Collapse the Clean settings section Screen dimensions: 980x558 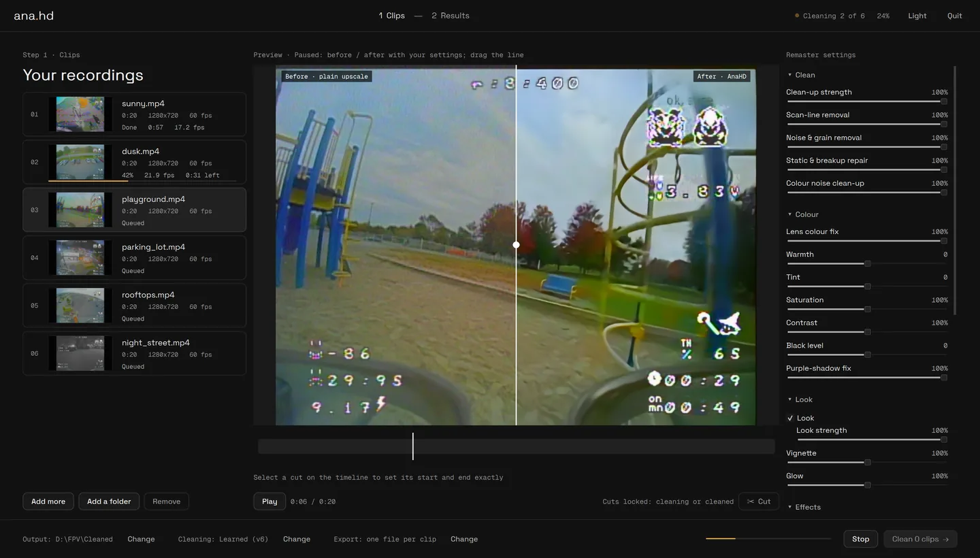click(x=801, y=75)
